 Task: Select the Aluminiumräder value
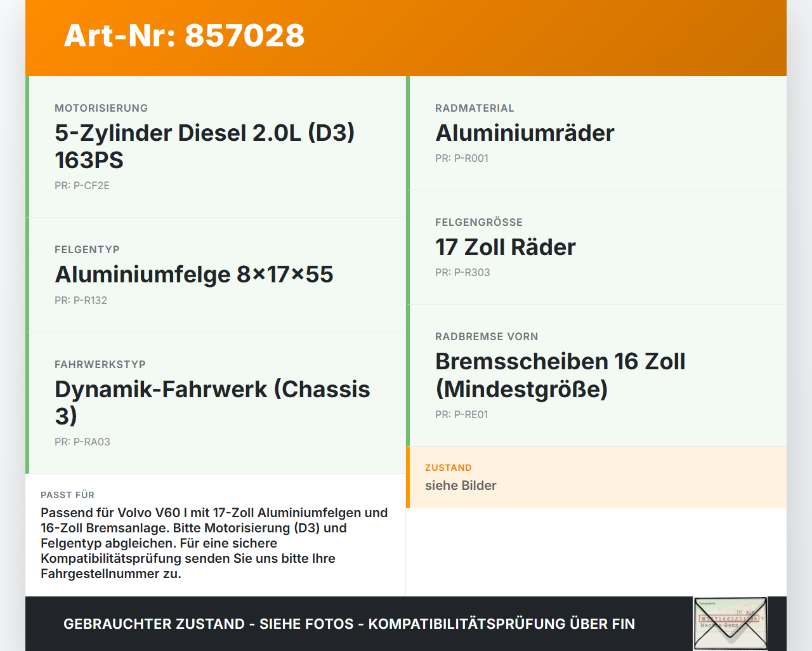[525, 133]
